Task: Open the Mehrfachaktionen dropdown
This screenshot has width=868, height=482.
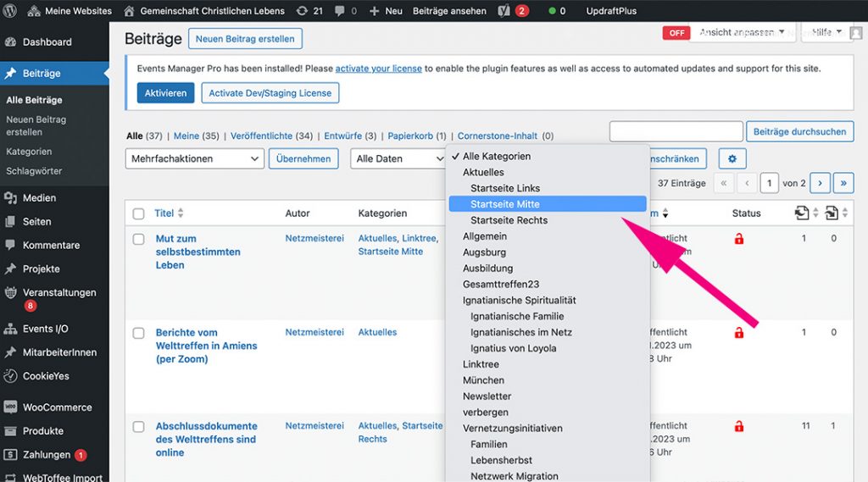Action: click(x=195, y=158)
